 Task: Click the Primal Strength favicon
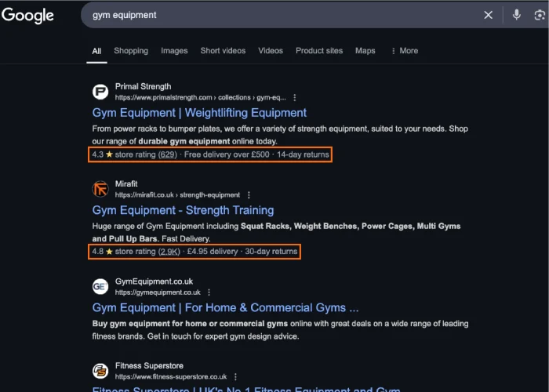pos(100,92)
